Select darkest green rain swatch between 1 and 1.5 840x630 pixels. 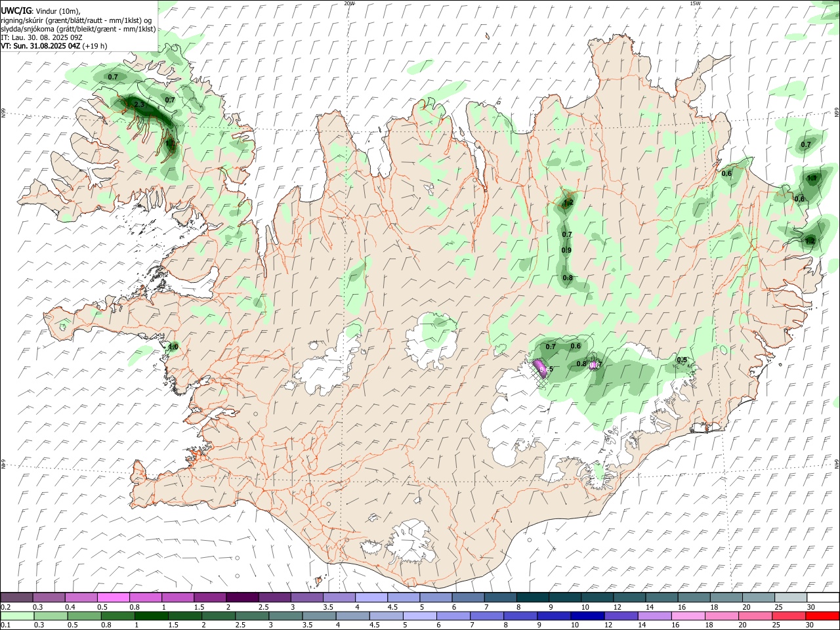click(x=151, y=616)
